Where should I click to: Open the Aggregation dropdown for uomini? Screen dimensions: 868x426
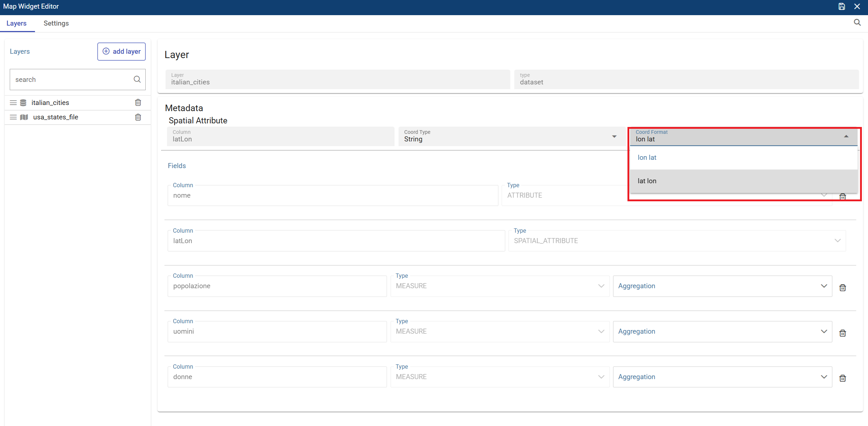(722, 331)
